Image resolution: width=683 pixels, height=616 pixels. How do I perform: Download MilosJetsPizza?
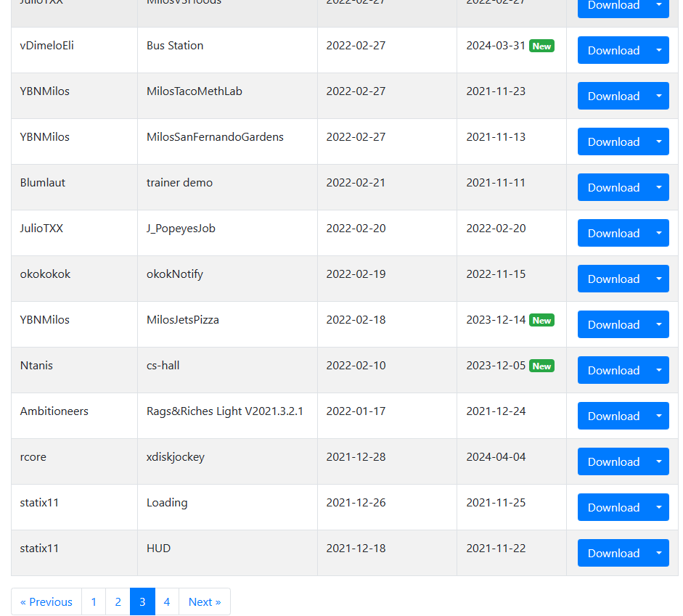613,324
